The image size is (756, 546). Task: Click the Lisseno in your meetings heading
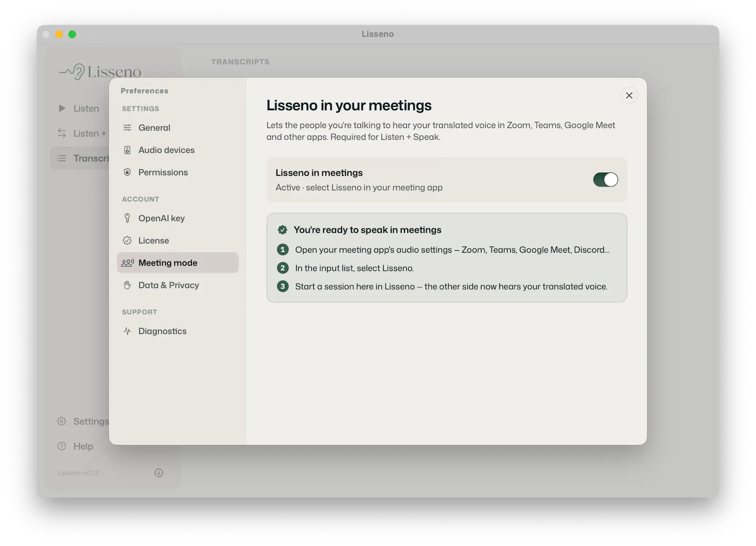click(x=349, y=105)
